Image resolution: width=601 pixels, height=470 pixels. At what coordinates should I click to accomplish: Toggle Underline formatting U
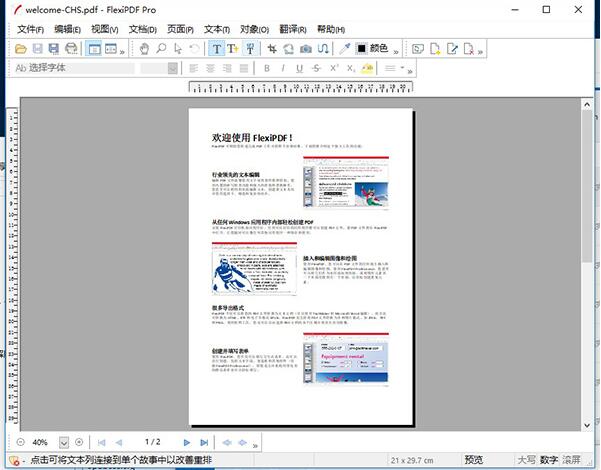pyautogui.click(x=299, y=68)
